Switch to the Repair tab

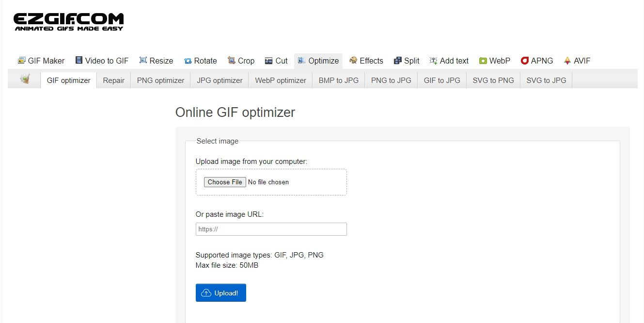[113, 81]
